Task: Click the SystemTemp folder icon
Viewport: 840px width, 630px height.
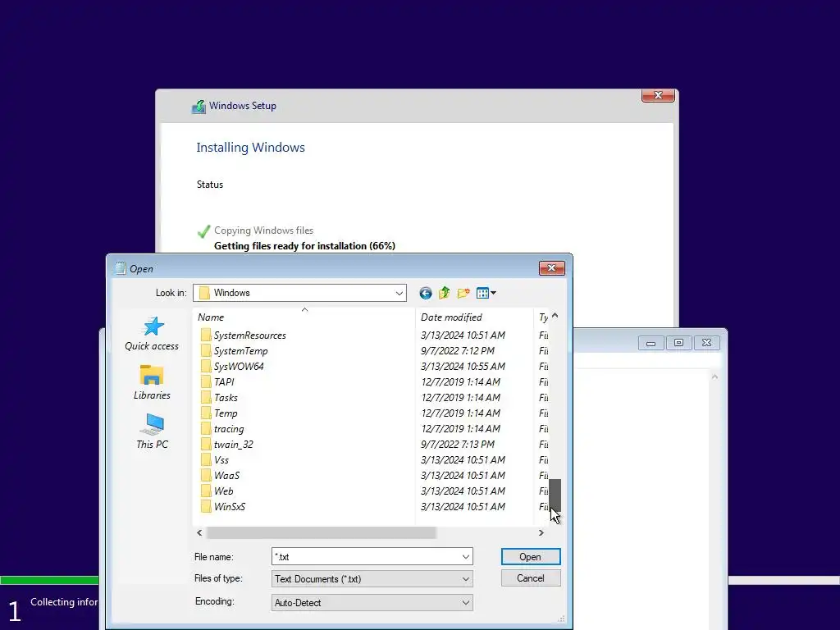Action: pos(206,351)
